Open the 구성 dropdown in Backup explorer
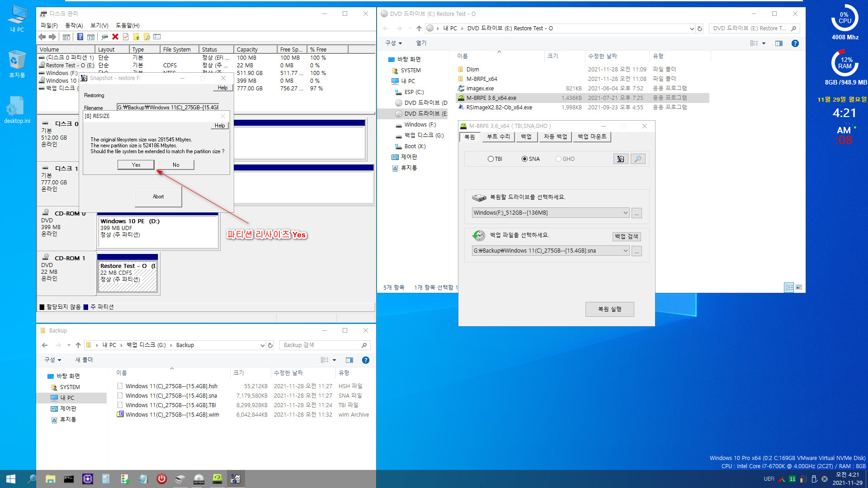868x488 pixels. (x=52, y=360)
